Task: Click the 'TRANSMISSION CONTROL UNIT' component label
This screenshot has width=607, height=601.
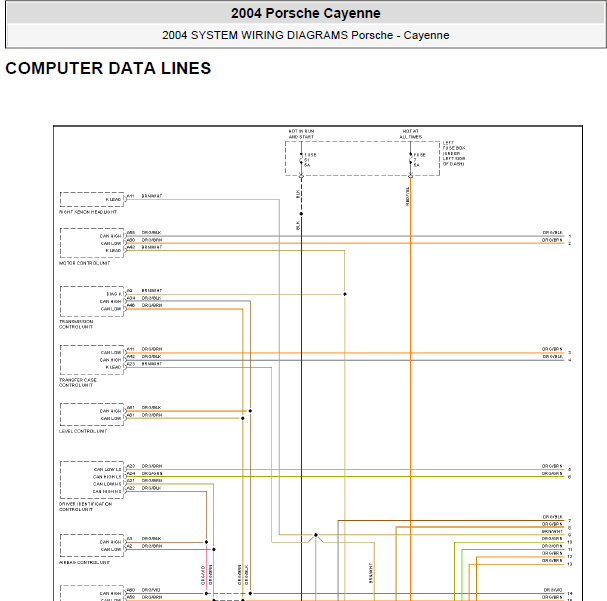Action: click(x=76, y=324)
